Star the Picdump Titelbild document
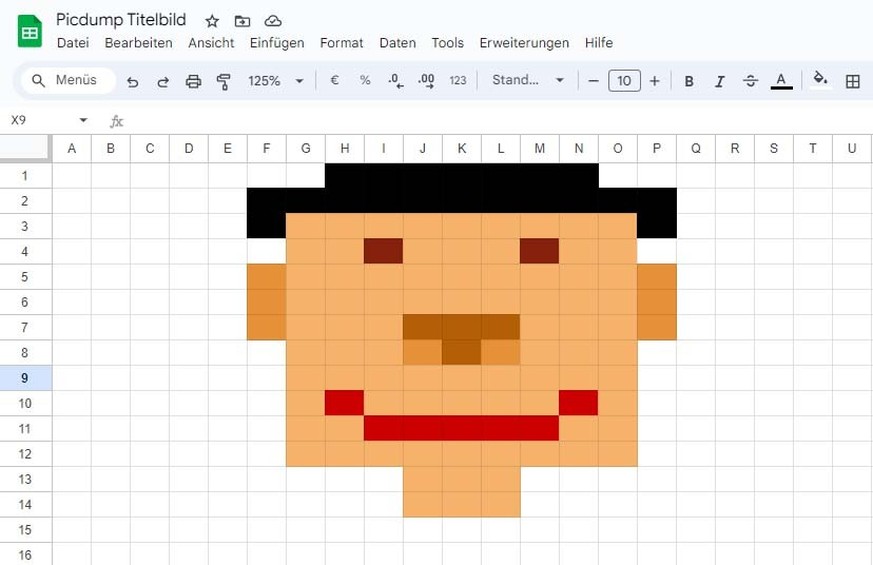Screen dimensions: 873x565 pyautogui.click(x=212, y=21)
